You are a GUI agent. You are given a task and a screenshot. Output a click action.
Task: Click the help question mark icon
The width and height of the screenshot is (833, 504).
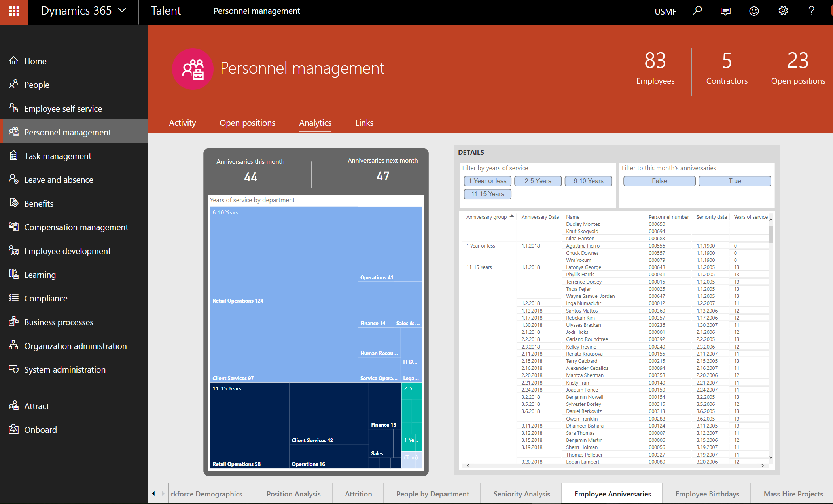pos(811,11)
